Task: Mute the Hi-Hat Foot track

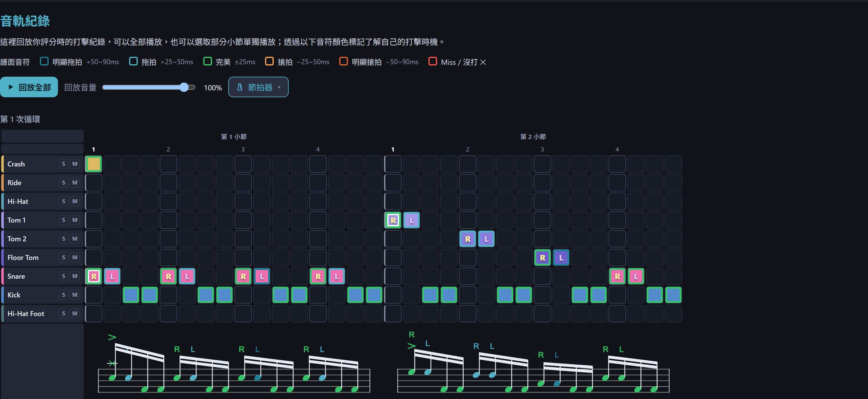Action: tap(75, 314)
